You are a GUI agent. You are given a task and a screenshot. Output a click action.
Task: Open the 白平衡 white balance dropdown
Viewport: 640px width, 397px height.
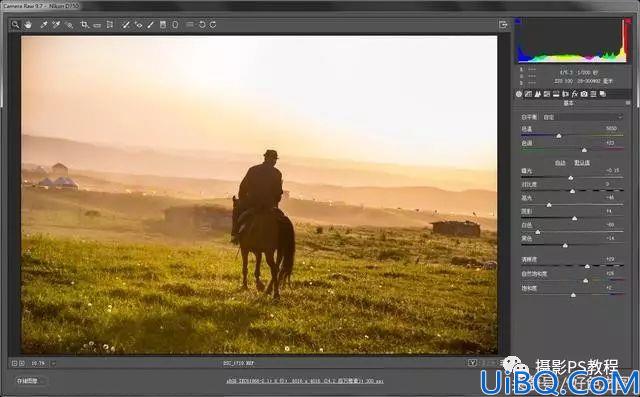click(x=582, y=117)
